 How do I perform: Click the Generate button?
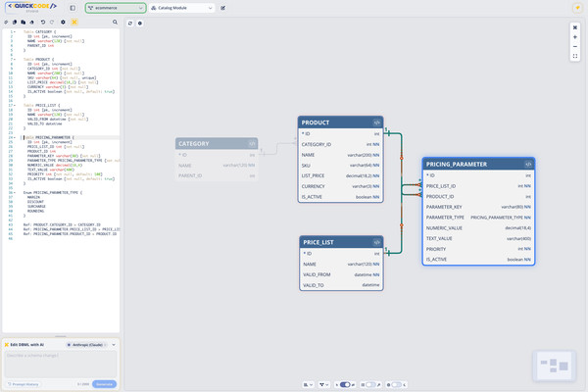click(104, 384)
